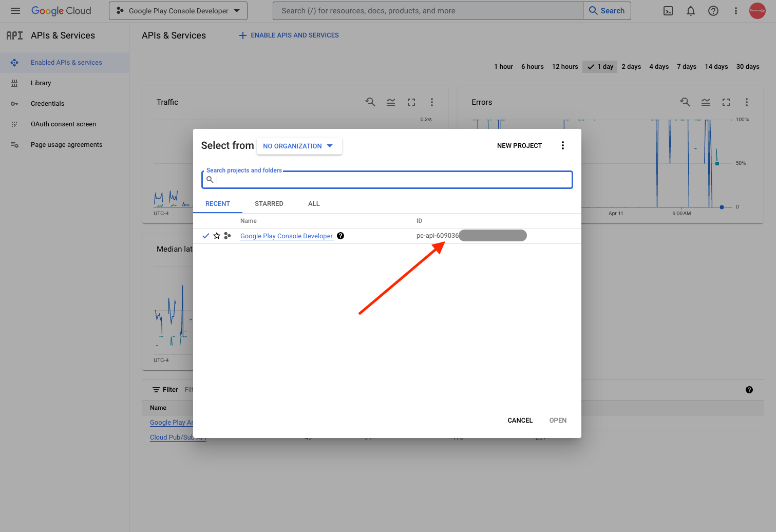Switch to the ALL tab
This screenshot has height=532, width=776.
(314, 204)
